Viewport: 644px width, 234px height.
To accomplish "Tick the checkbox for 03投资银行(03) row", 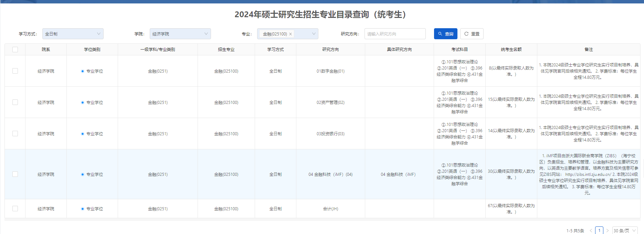I will [15, 134].
